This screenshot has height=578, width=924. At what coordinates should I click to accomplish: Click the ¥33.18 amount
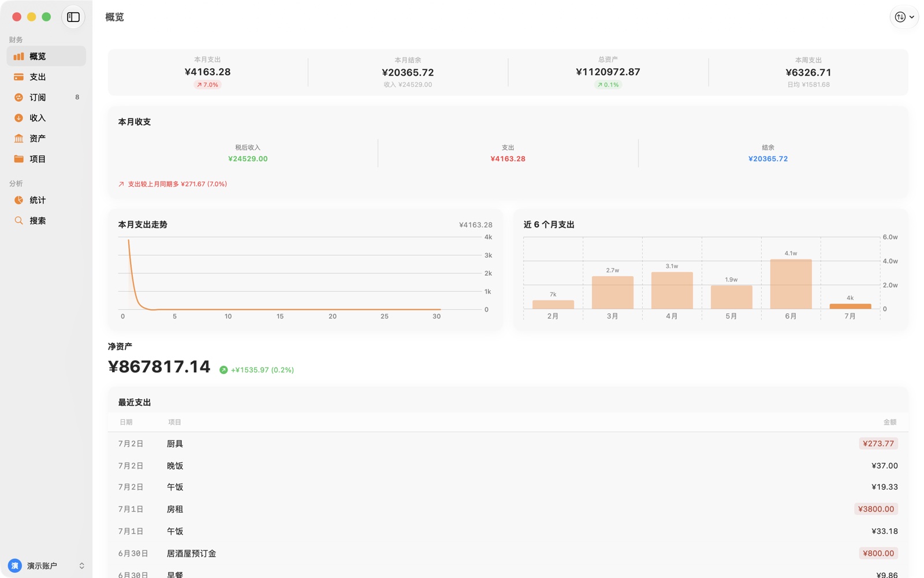885,531
